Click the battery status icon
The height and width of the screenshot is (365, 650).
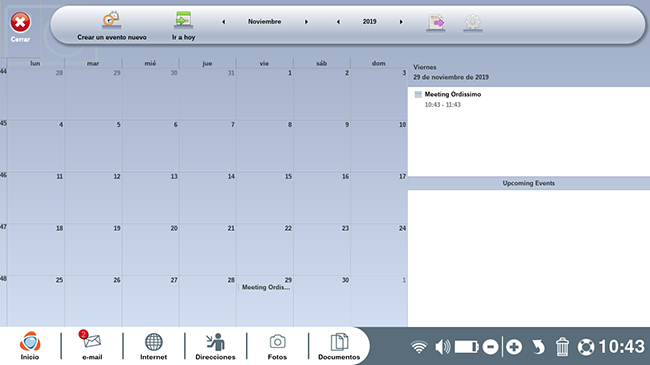coord(467,347)
